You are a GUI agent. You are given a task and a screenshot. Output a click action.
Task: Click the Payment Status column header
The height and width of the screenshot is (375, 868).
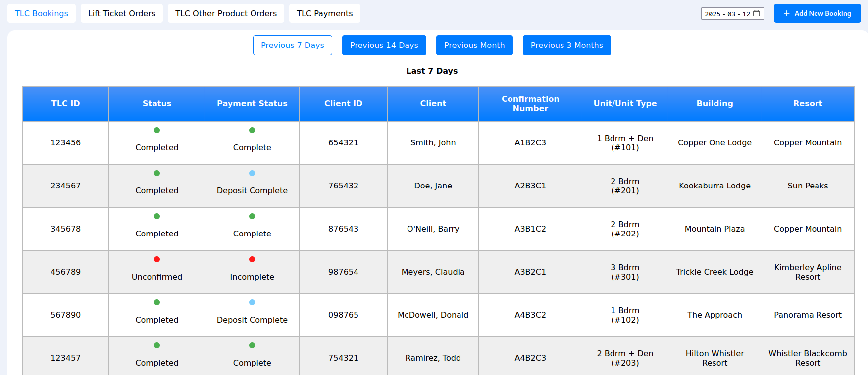(x=252, y=104)
